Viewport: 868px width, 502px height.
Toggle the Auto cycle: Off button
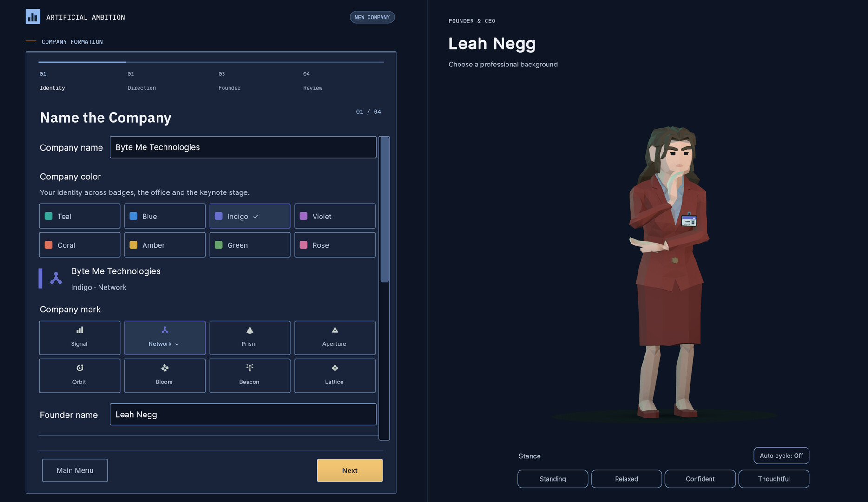pos(781,456)
